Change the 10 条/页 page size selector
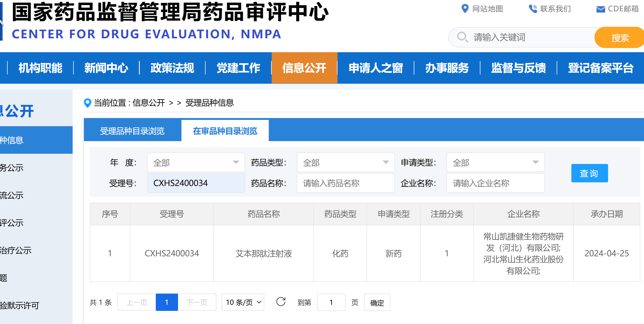The height and width of the screenshot is (324, 644). point(243,302)
